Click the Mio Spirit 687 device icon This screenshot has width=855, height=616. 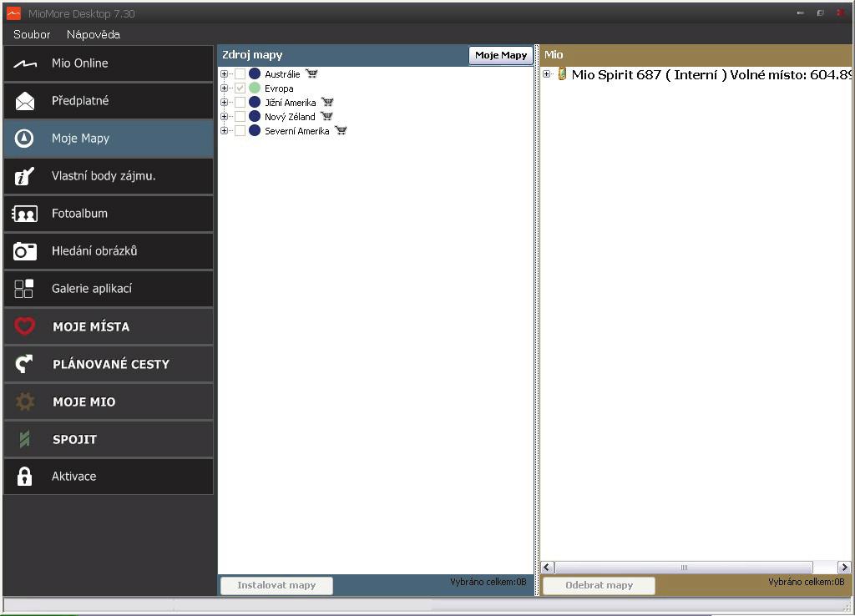pos(562,74)
